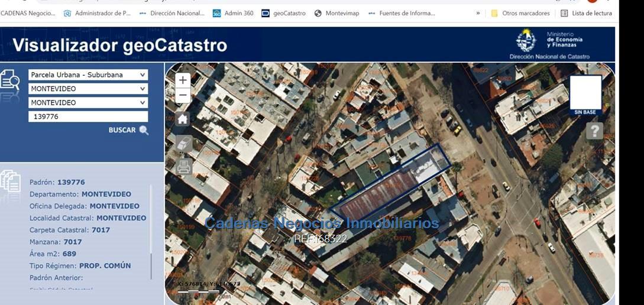Click Oficina Delegada: MONTEVIDEO text
This screenshot has height=305, width=644.
pyautogui.click(x=84, y=206)
